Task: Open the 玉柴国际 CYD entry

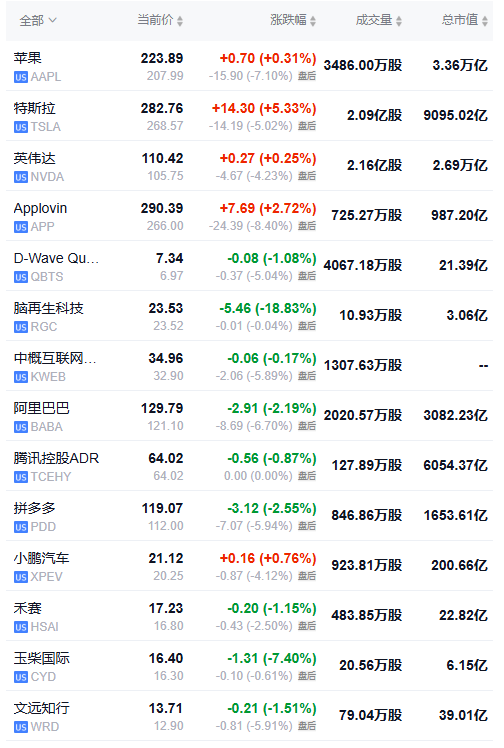Action: click(249, 666)
